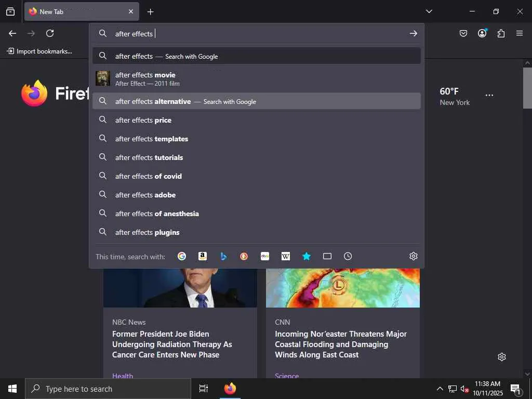Search bookmarks using the star icon

coord(307,256)
